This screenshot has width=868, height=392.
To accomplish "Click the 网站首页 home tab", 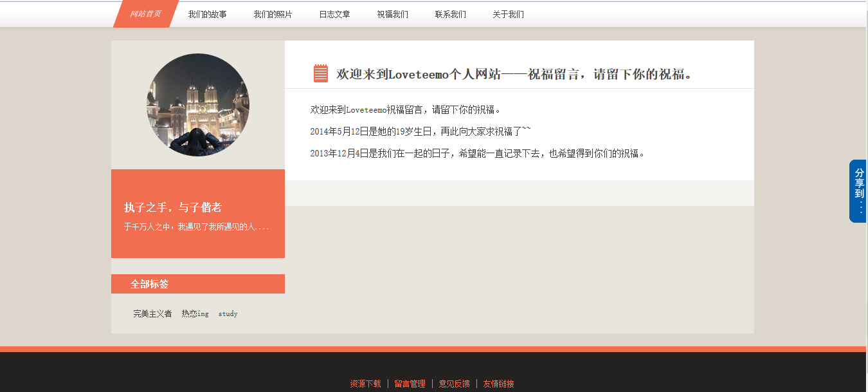I will 145,14.
